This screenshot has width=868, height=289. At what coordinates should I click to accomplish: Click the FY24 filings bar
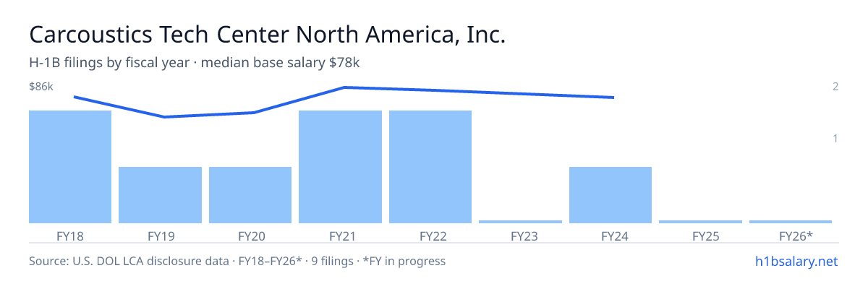(x=610, y=195)
